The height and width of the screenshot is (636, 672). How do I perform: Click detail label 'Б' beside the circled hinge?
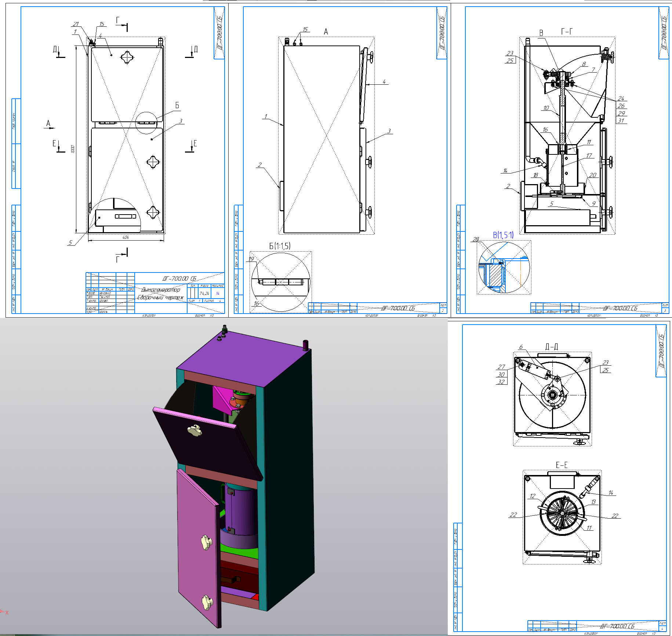(177, 106)
